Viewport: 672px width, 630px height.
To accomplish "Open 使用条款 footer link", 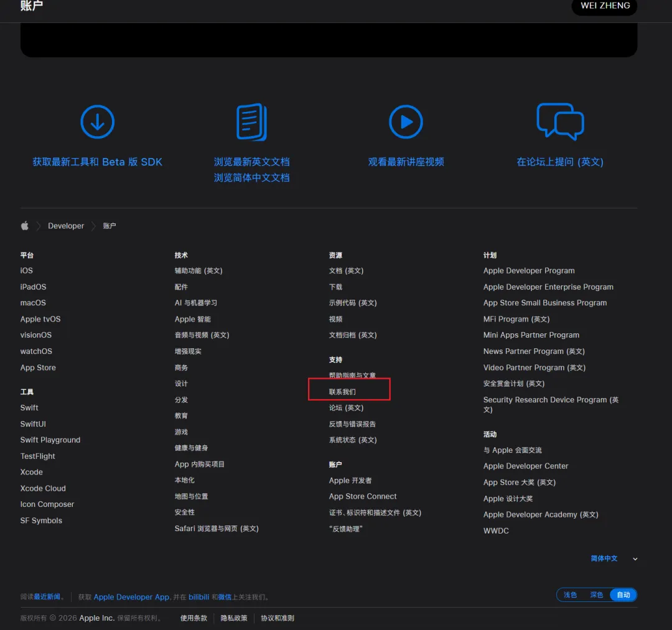I will tap(194, 618).
